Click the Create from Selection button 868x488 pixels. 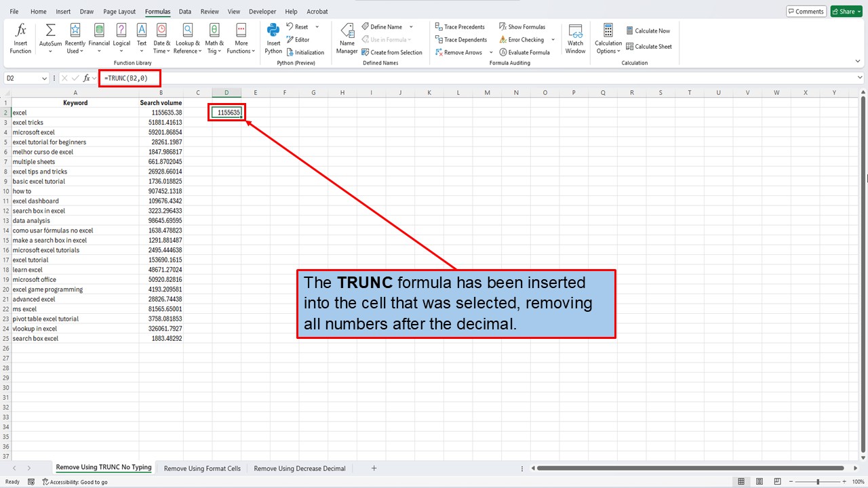point(393,52)
